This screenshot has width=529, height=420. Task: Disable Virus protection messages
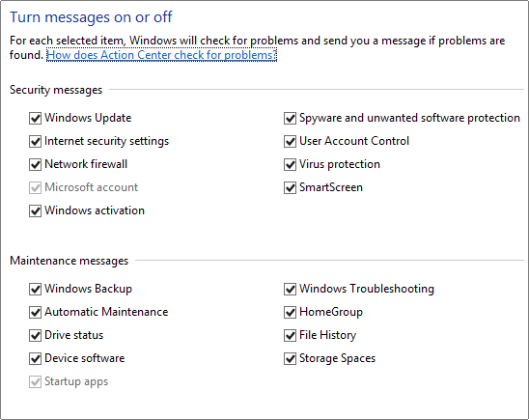(x=290, y=165)
